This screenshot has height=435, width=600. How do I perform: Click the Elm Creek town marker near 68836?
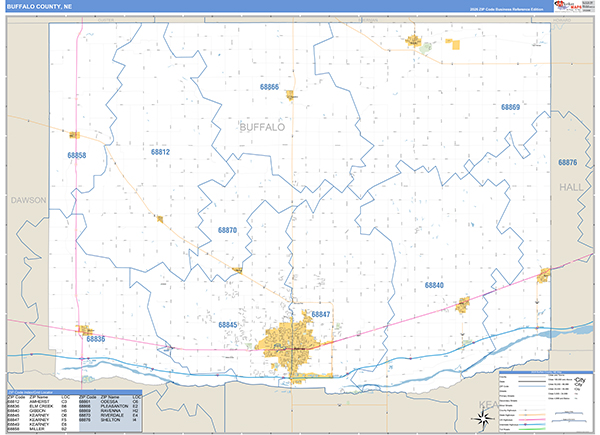point(84,330)
